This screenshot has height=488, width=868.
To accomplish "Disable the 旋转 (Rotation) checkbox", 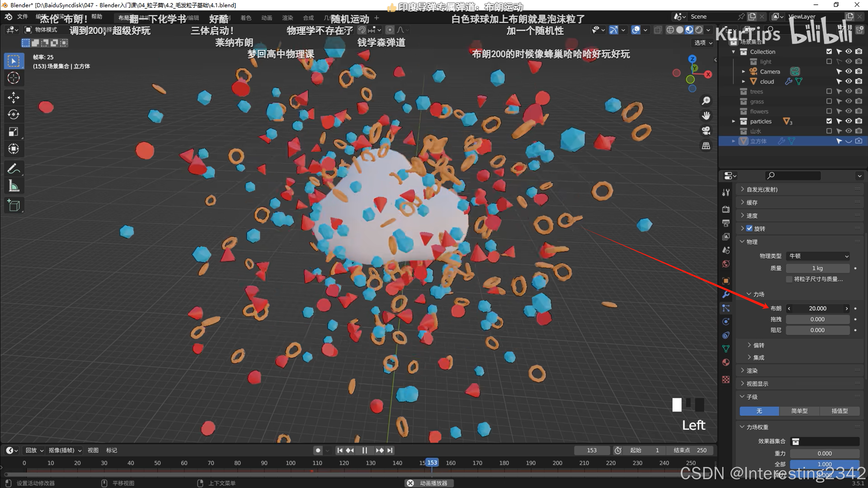I will [x=749, y=228].
